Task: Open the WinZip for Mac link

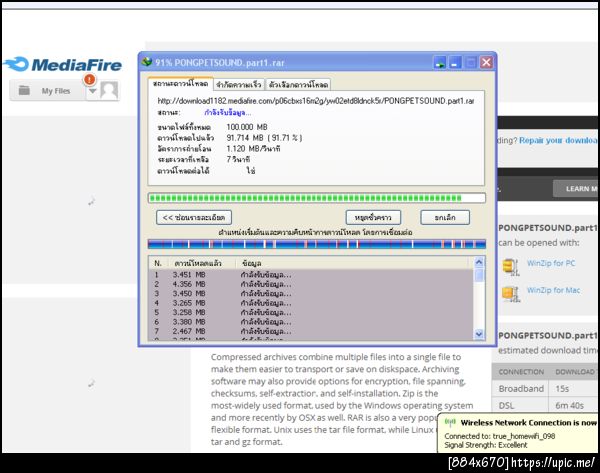Action: click(x=553, y=290)
